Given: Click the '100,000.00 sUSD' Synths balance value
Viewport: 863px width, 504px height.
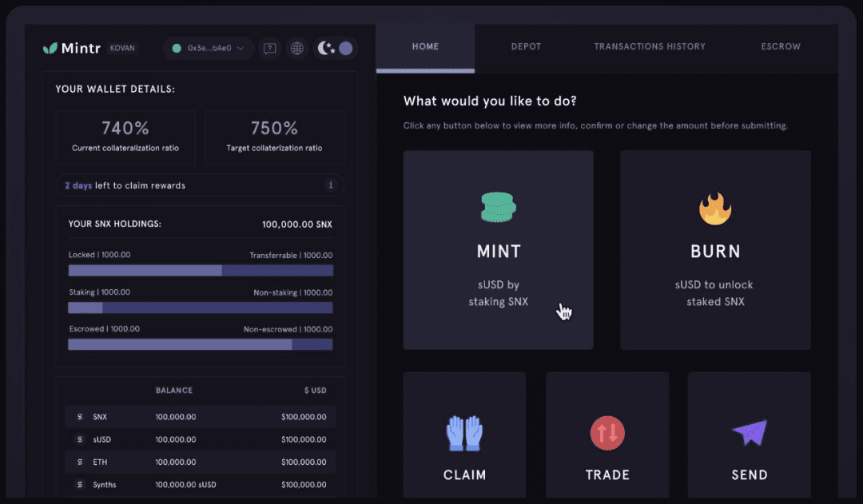Looking at the screenshot, I should click(x=185, y=484).
